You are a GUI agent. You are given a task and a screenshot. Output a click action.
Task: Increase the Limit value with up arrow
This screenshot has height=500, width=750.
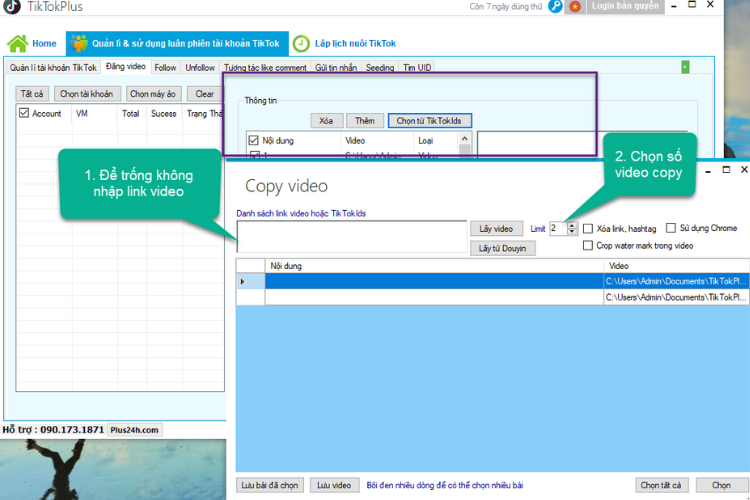click(x=572, y=225)
